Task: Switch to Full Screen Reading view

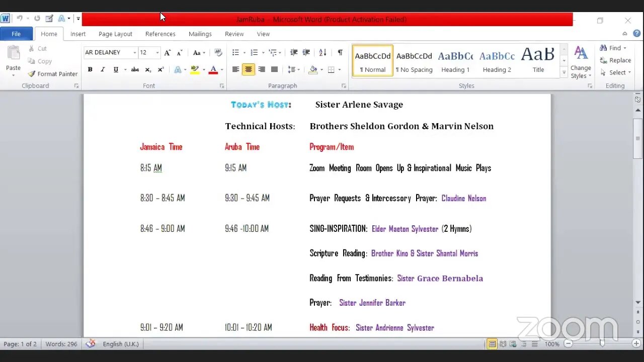Action: tap(503, 344)
